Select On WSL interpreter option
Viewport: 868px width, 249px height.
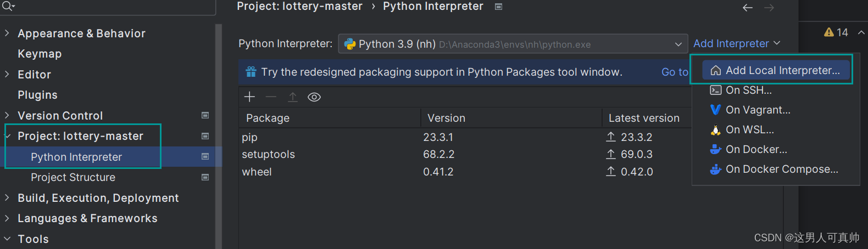pos(749,130)
